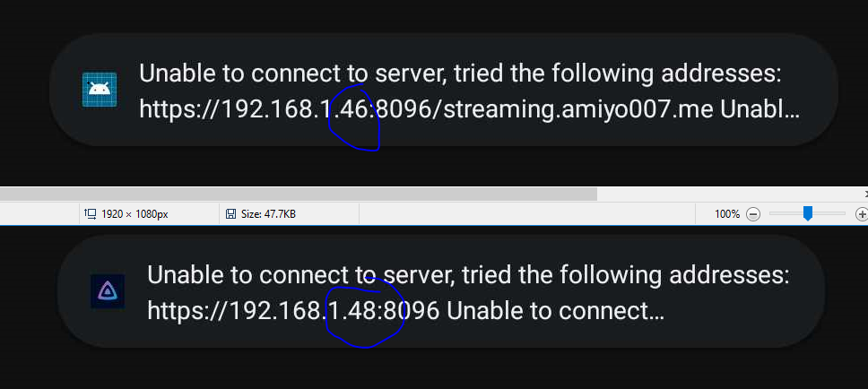Click the zoom slider handle

807,213
